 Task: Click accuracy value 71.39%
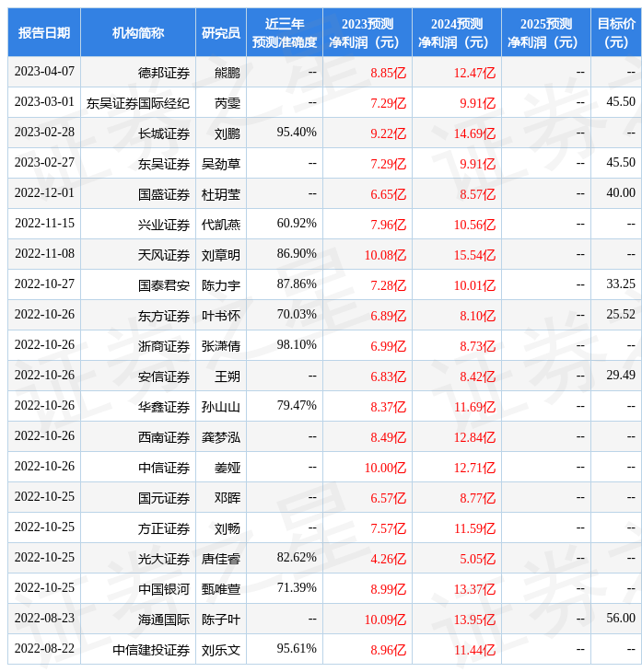click(x=297, y=587)
